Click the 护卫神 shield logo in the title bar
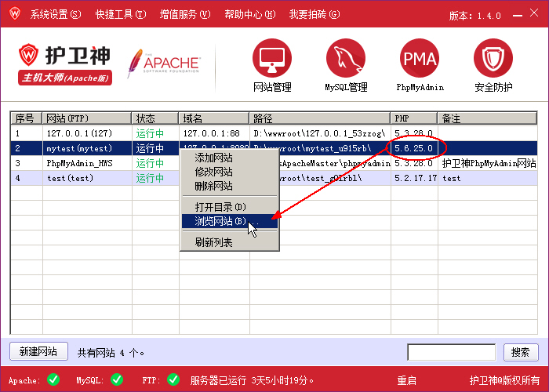Viewport: 549px width, 392px height. [15, 14]
